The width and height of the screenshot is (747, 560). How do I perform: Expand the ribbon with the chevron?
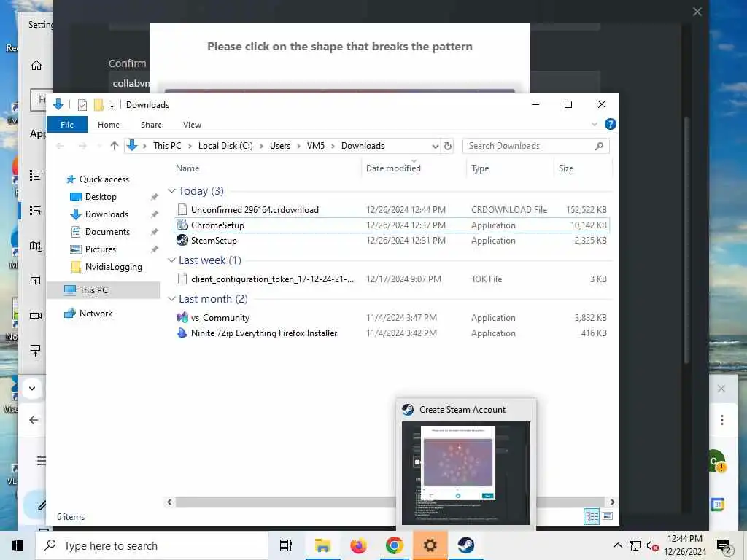pos(594,124)
